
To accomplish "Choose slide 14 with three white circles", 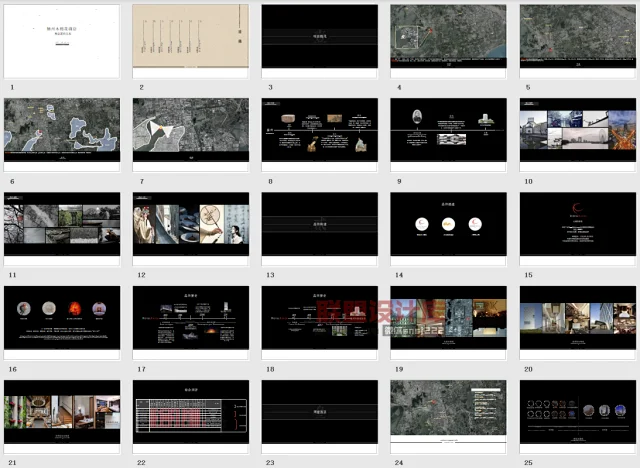I will pyautogui.click(x=448, y=224).
